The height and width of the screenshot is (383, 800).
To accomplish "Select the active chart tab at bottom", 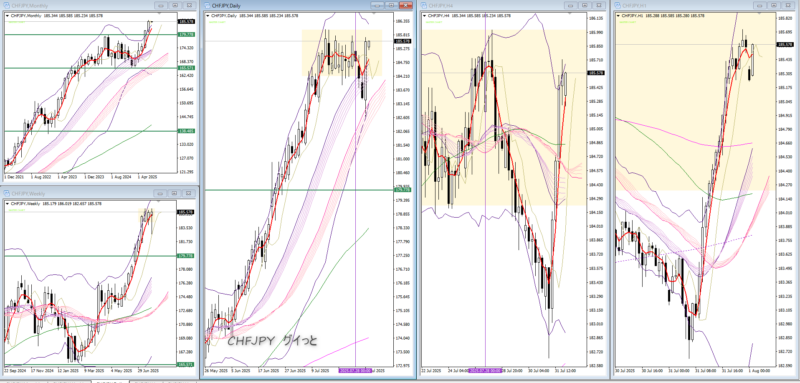I will click(x=110, y=381).
